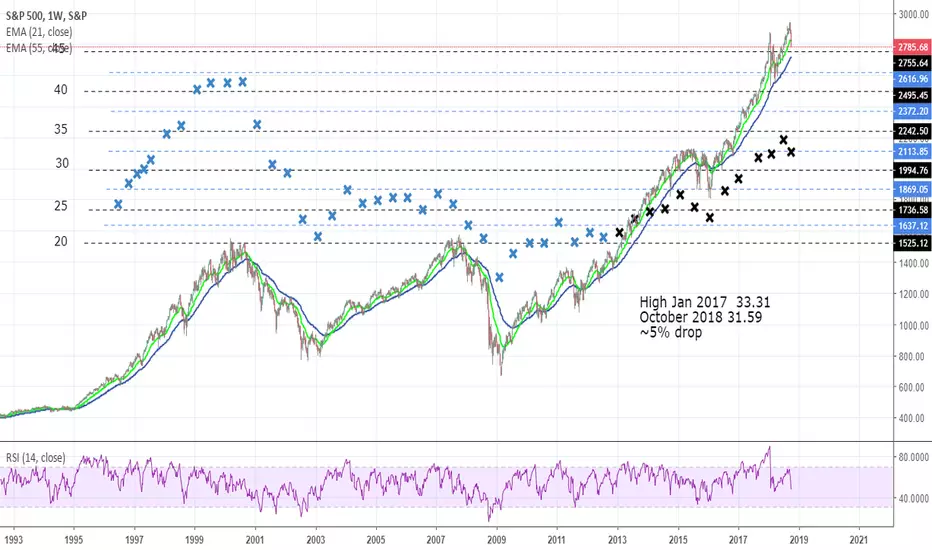Select the 1994.76 price level label
The height and width of the screenshot is (550, 932).
click(912, 171)
